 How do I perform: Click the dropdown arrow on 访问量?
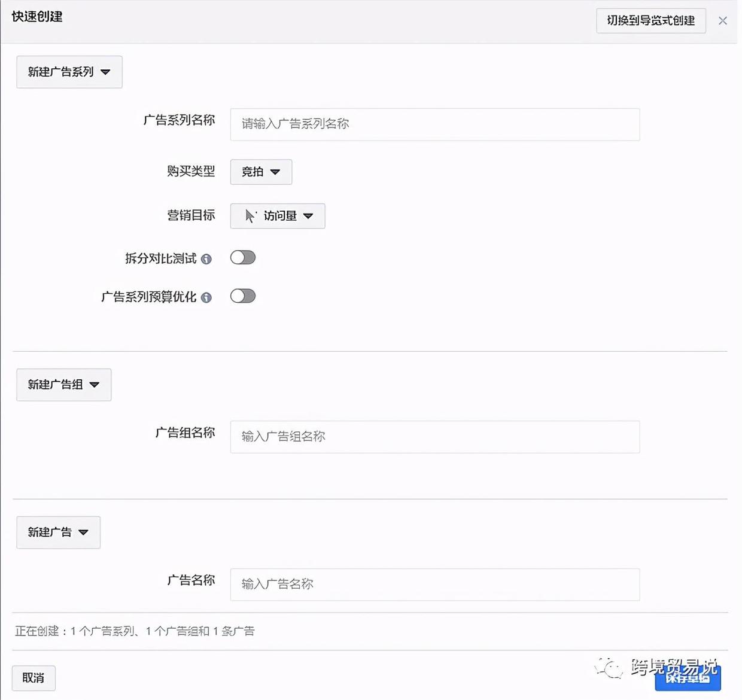coord(309,217)
